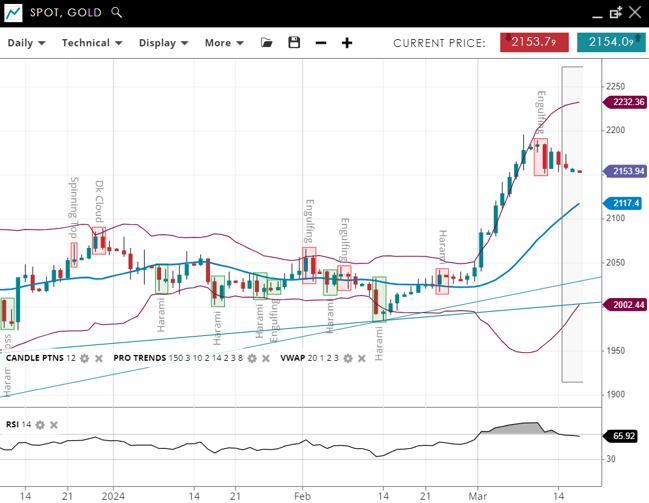649x503 pixels.
Task: Click the red sell price 2153.7
Action: [534, 42]
